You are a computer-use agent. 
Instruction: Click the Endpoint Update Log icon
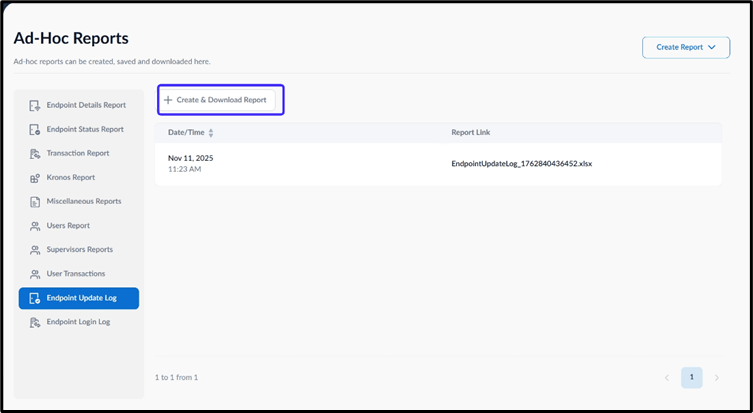(35, 298)
